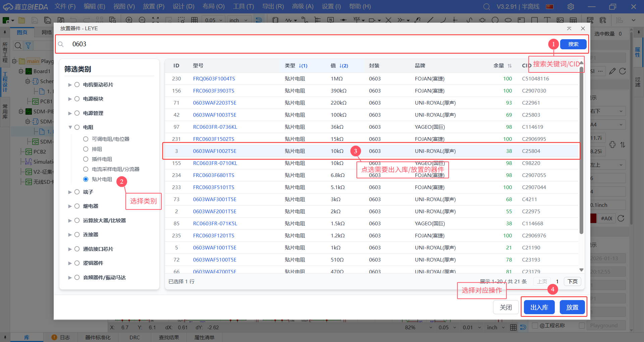
Task: Select the 插件电阻 category radio button
Action: tap(86, 159)
